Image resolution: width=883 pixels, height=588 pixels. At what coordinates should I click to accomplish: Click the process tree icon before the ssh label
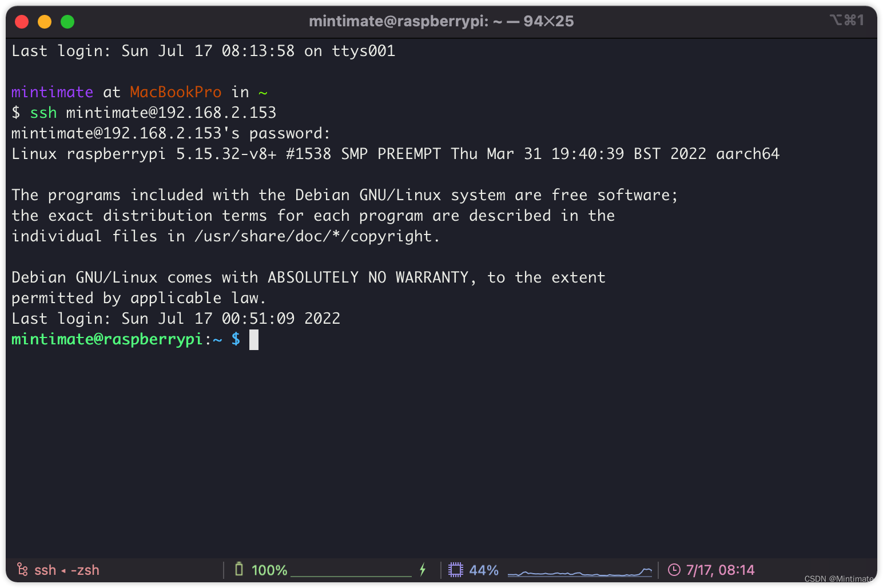click(22, 570)
